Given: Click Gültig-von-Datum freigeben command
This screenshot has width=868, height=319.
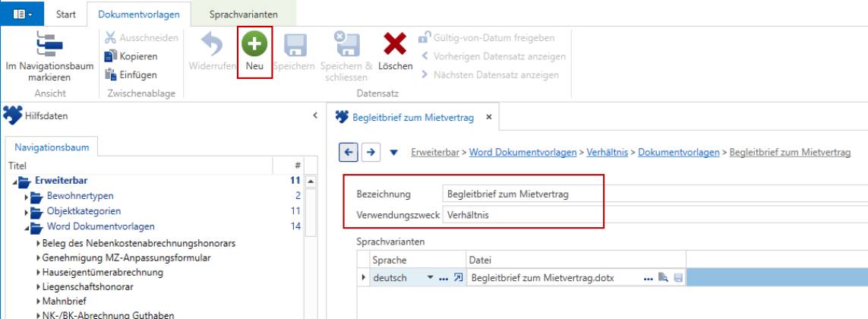Looking at the screenshot, I should (486, 38).
